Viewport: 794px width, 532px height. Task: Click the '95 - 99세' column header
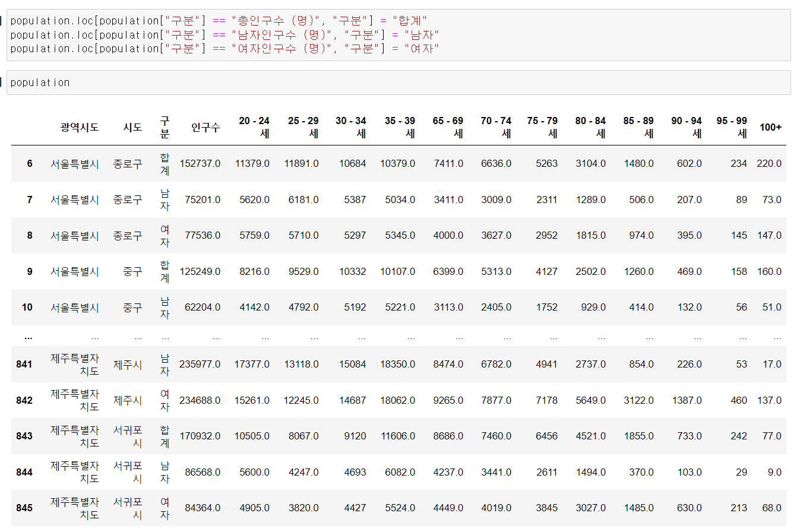coord(732,127)
